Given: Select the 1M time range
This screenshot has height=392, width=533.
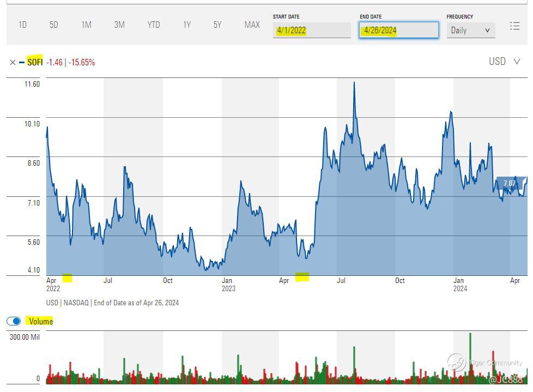Looking at the screenshot, I should [x=86, y=25].
